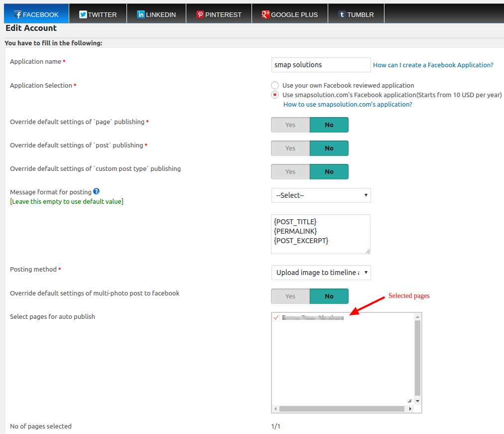Click '[Leave this empty to use default value]' text
Screen dimensions: 504x434
pos(67,202)
